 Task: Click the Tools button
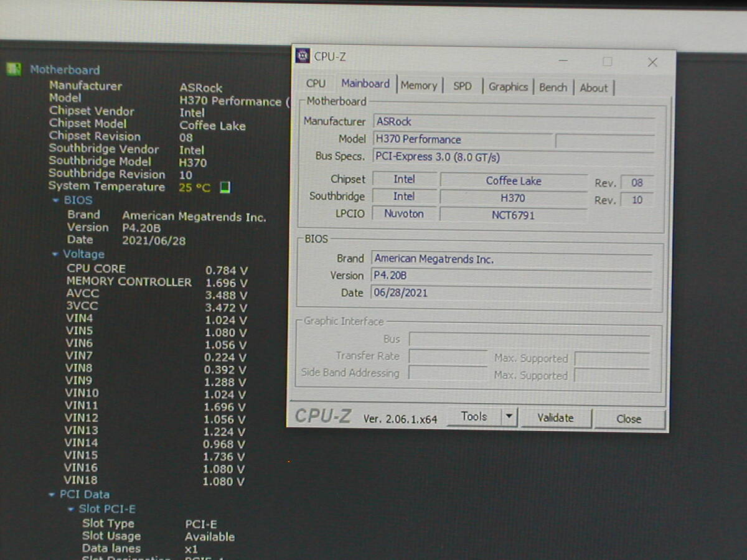(474, 417)
